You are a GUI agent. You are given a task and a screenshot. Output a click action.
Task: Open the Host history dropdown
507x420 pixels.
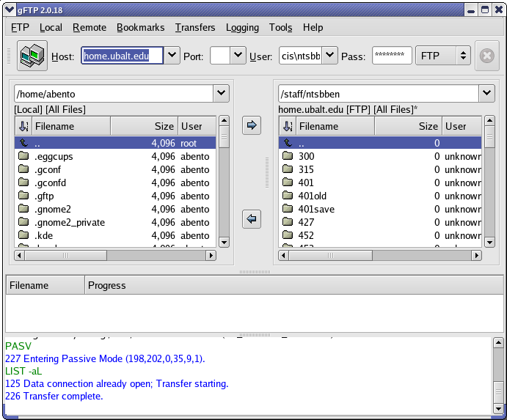coord(172,56)
